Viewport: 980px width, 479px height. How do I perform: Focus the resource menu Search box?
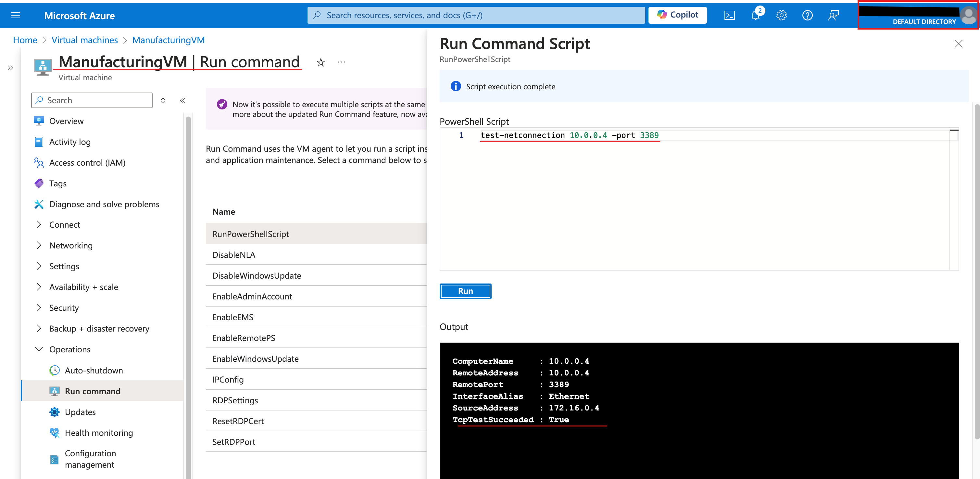coord(92,100)
